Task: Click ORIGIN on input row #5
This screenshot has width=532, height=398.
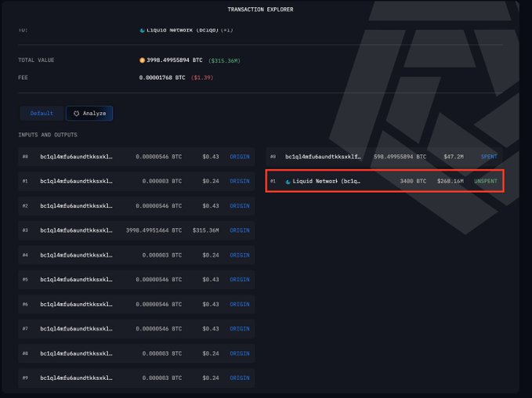Action: point(240,280)
